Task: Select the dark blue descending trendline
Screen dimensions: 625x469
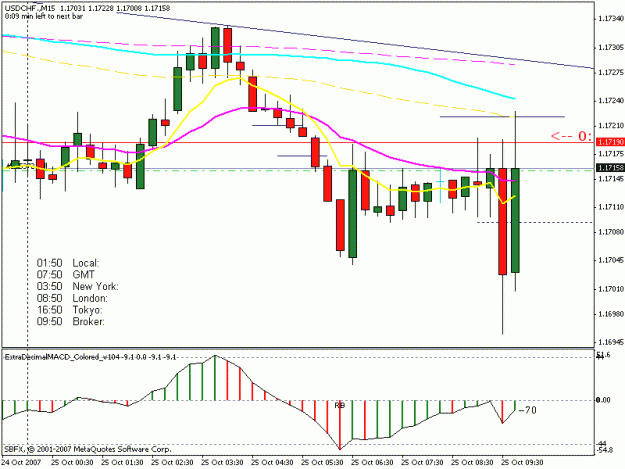Action: point(355,40)
